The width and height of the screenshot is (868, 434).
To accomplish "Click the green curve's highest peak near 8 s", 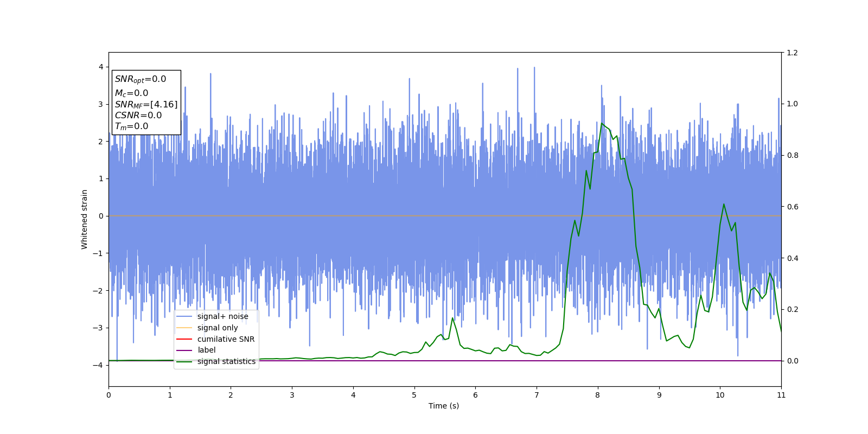I will pyautogui.click(x=602, y=124).
